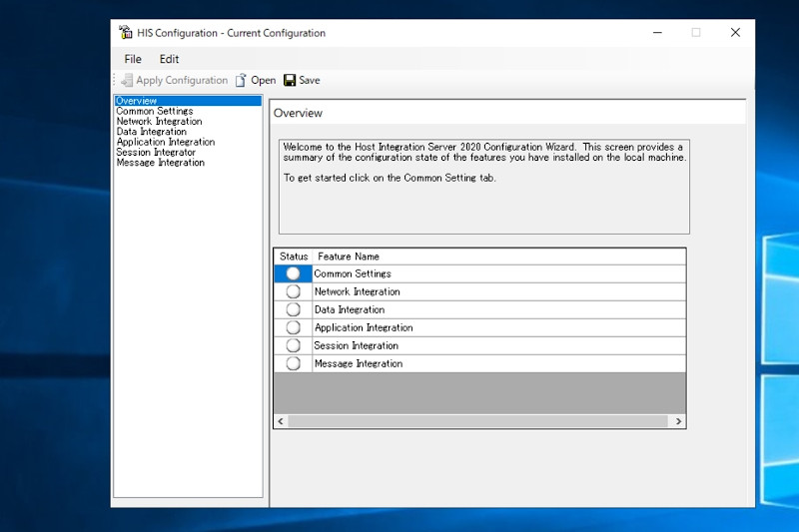Click the Open toolbar label

(263, 81)
